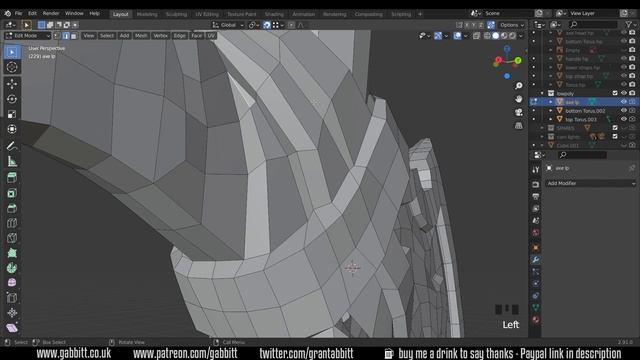Activate the Annotate tool
Viewport: 640px width, 360px height.
pyautogui.click(x=12, y=146)
